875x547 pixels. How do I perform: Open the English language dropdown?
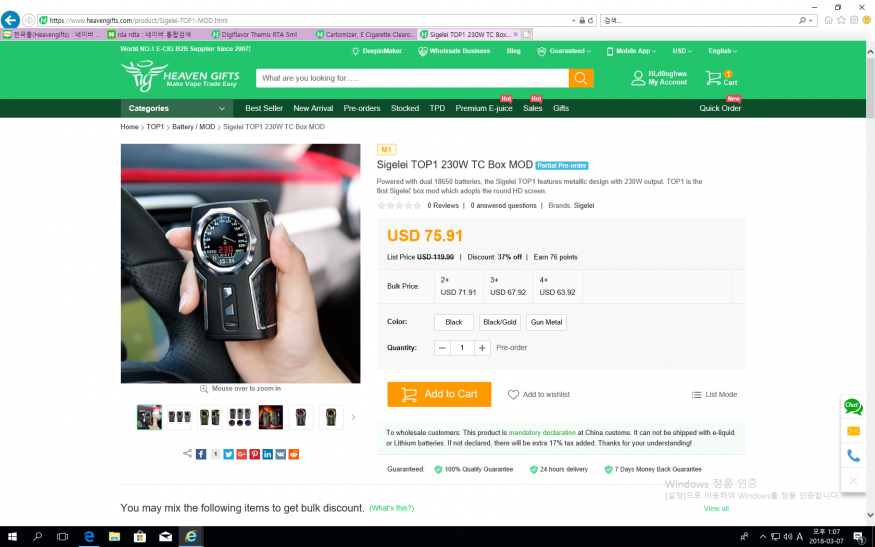pos(722,51)
